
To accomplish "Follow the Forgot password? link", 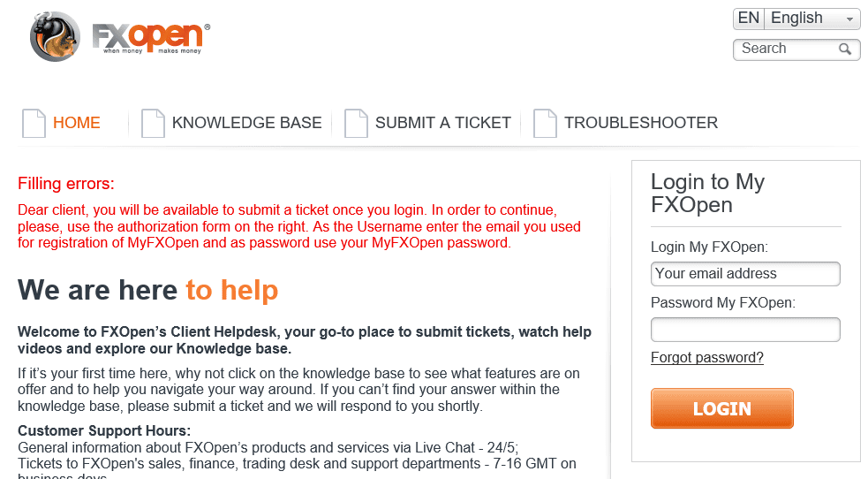I will click(x=707, y=358).
